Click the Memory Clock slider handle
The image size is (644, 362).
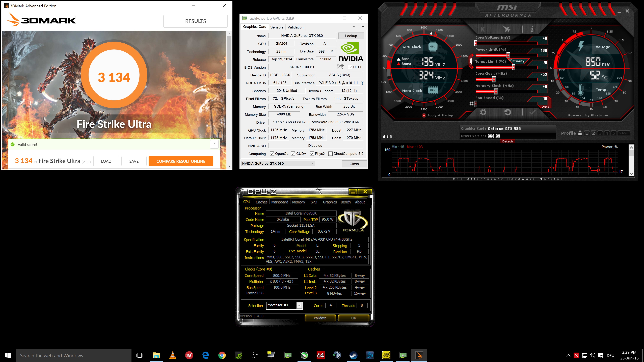coord(496,92)
